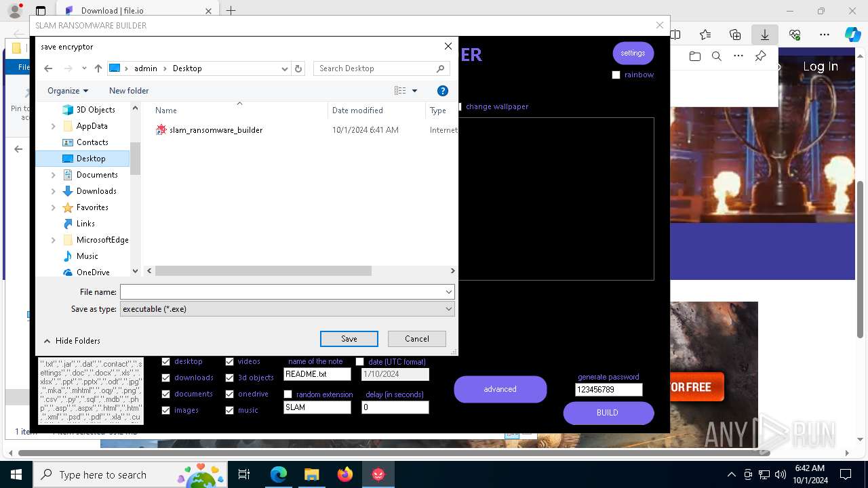Screen dimensions: 868x488
Task: Click the folder icon in downloads flyout
Action: 695,56
